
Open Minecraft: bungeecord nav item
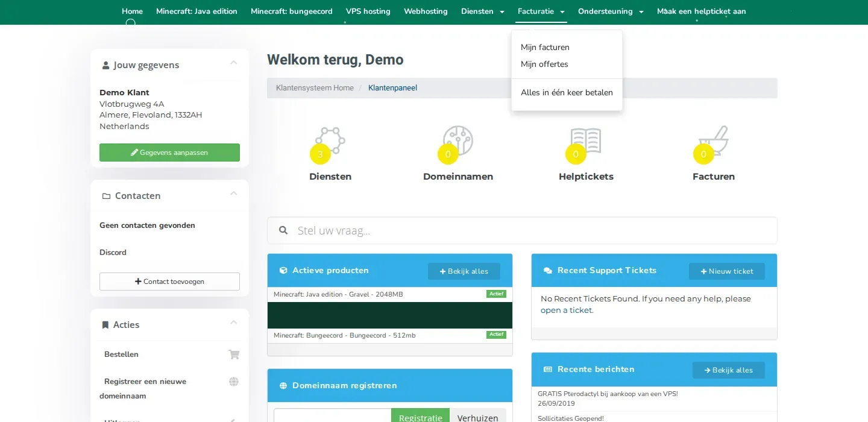[x=292, y=11]
